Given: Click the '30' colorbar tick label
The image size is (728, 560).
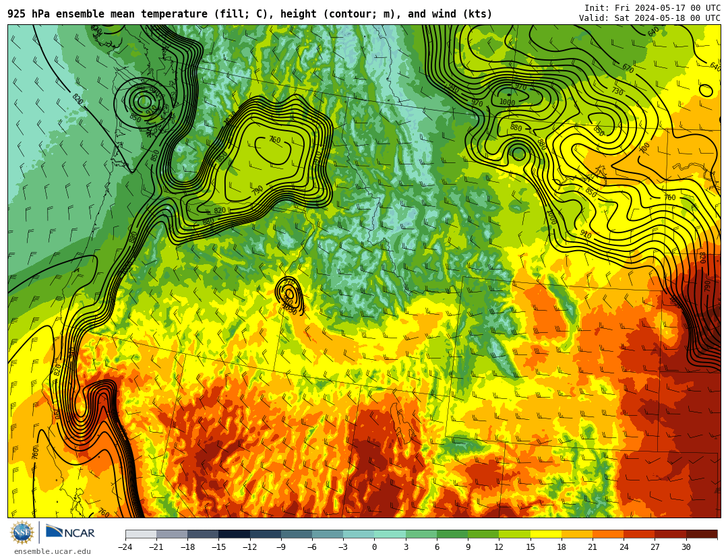Looking at the screenshot, I should 686,547.
